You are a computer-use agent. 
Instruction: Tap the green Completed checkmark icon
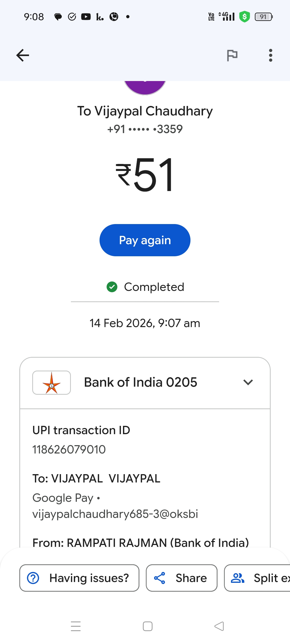(112, 287)
